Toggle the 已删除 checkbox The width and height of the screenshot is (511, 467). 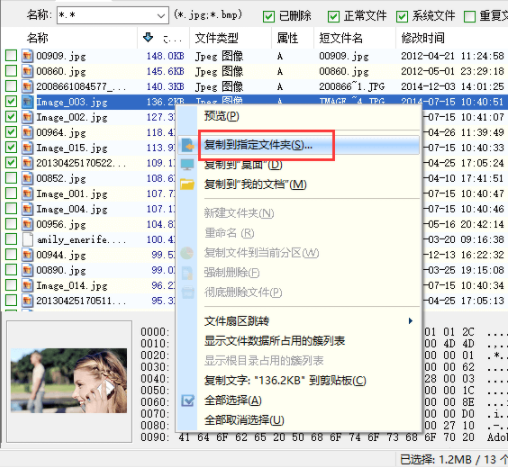pyautogui.click(x=268, y=16)
